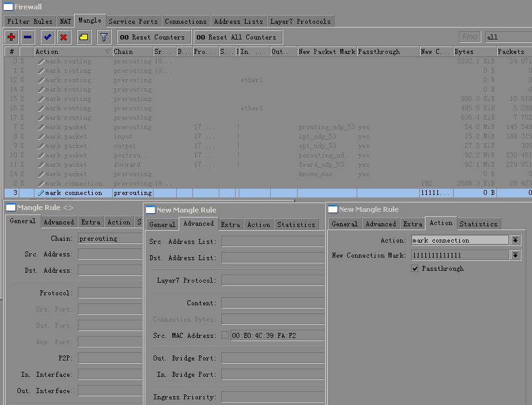
Task: Sort by Bytes column header
Action: (474, 51)
